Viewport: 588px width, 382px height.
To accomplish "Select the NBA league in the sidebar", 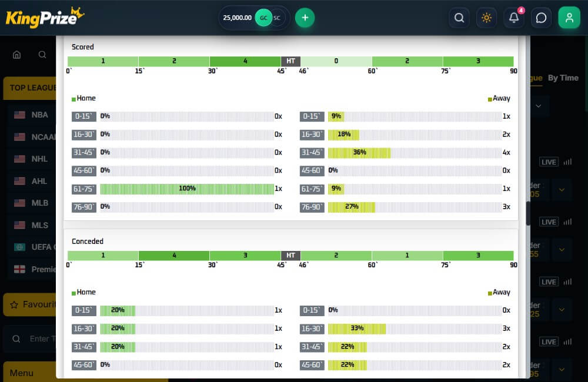I will pyautogui.click(x=35, y=115).
